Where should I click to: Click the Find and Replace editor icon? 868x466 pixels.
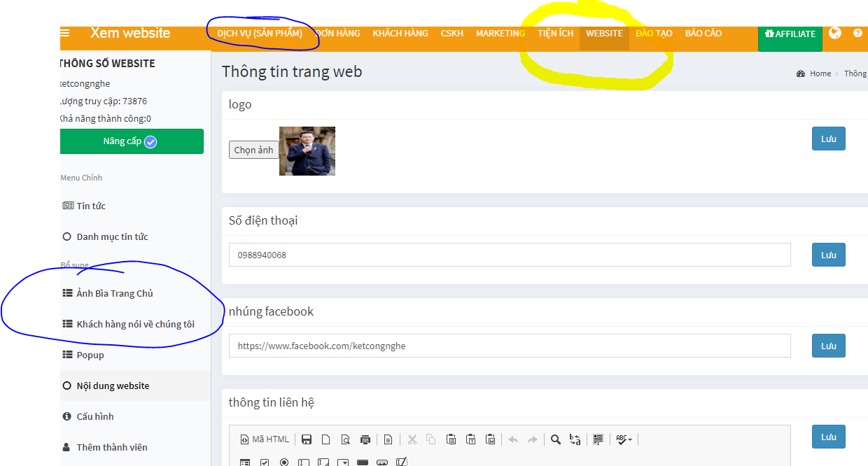pyautogui.click(x=575, y=439)
